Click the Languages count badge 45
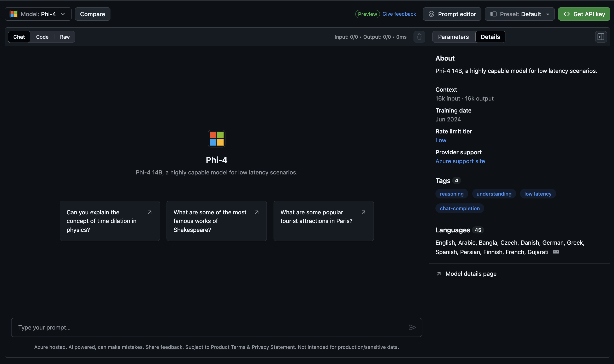The width and height of the screenshot is (614, 364). 478,230
